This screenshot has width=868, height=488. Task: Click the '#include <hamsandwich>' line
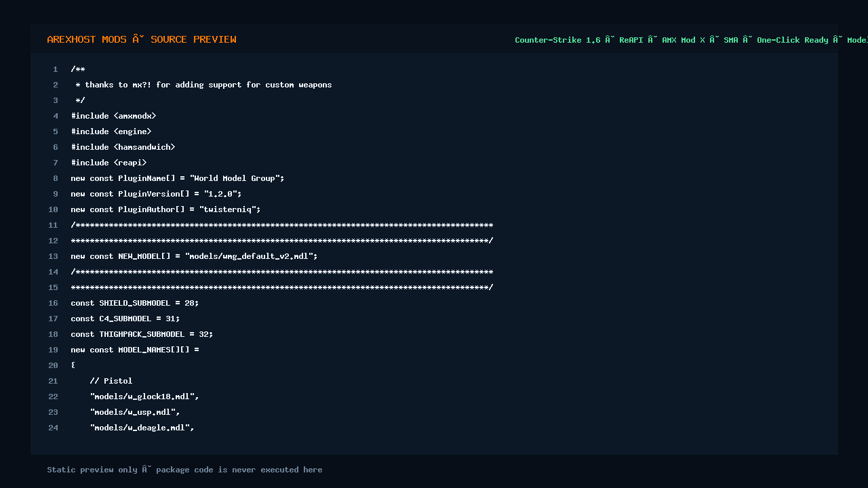(123, 147)
